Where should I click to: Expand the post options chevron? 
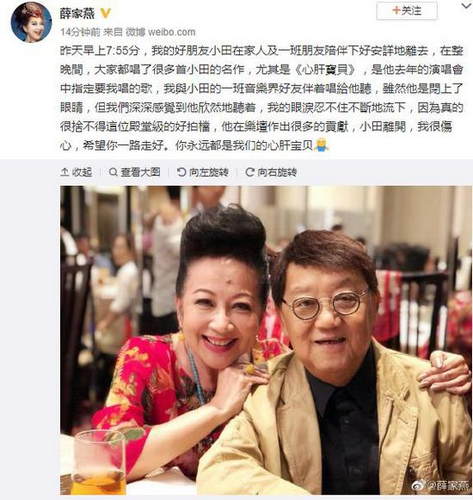[x=466, y=5]
